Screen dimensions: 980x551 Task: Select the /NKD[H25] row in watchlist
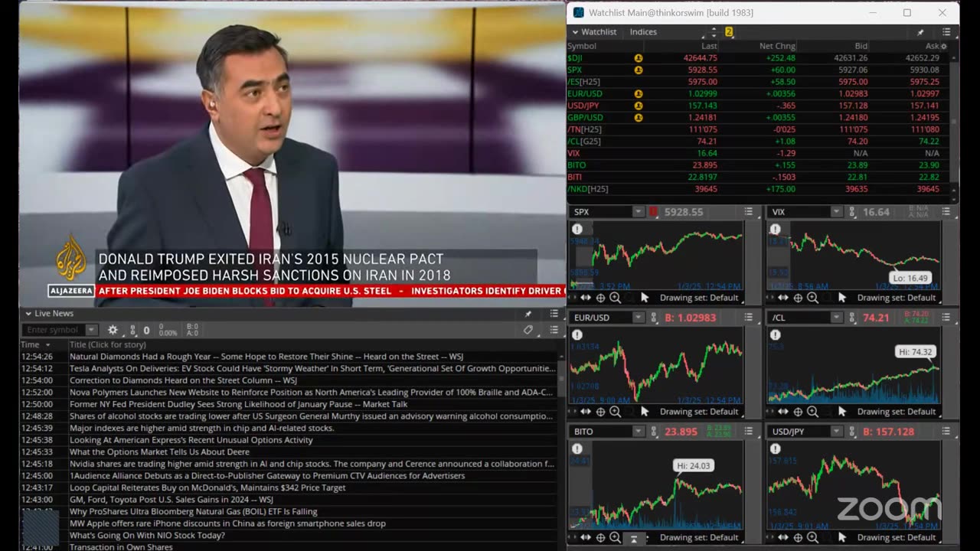[757, 189]
